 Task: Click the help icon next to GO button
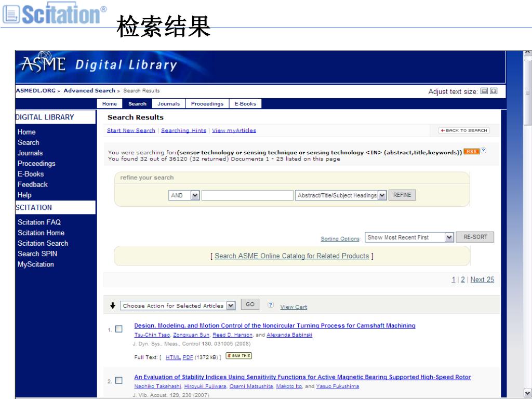tap(270, 304)
